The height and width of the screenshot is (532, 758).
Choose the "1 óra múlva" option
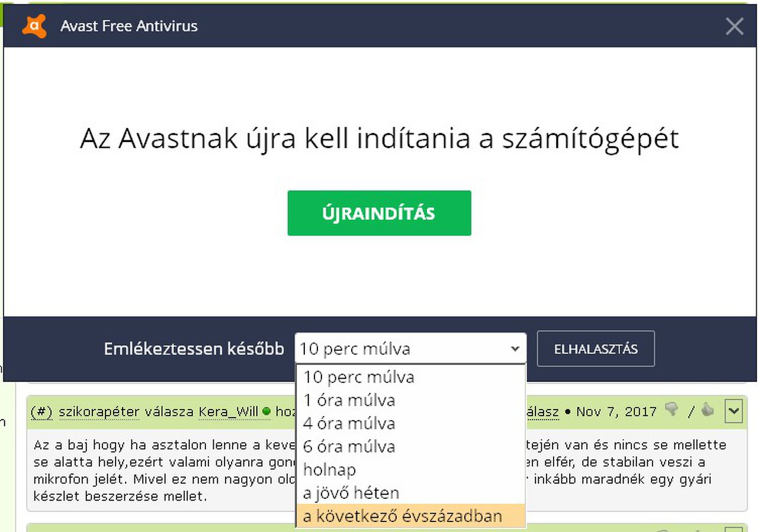point(410,400)
